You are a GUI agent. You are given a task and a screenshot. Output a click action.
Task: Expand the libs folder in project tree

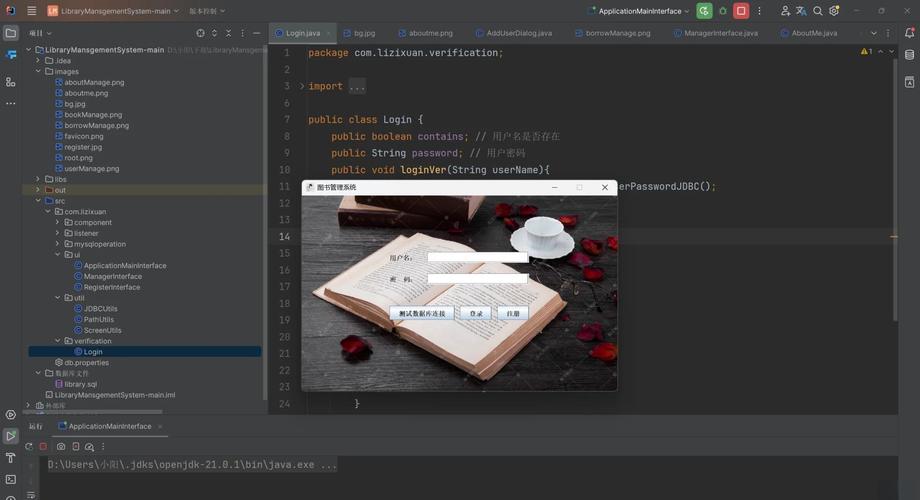(x=38, y=180)
